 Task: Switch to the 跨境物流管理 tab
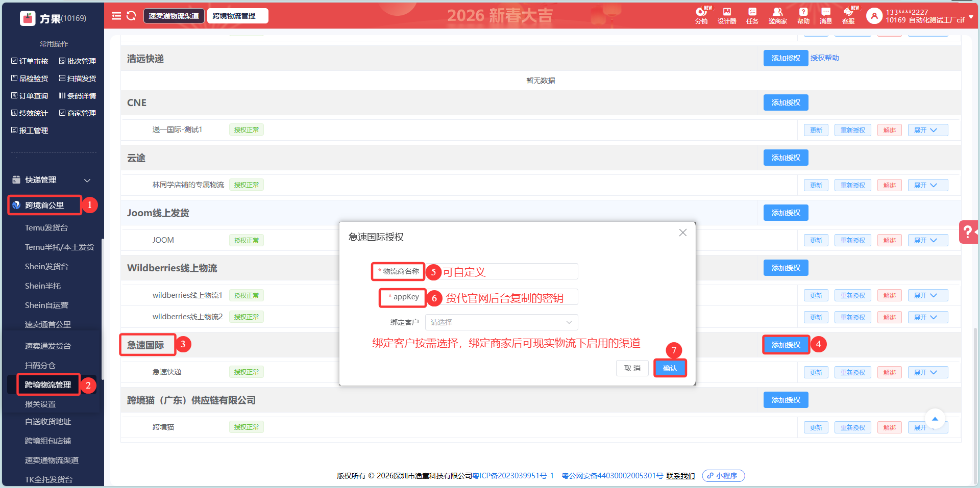pyautogui.click(x=237, y=16)
